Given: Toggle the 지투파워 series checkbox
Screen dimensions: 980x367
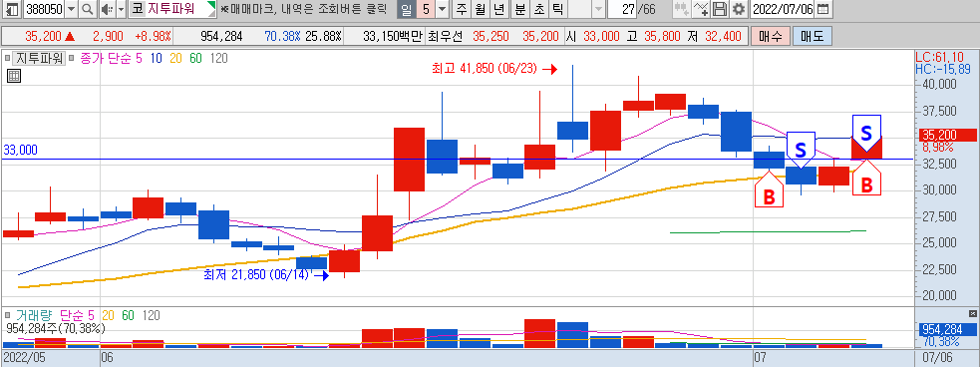Looking at the screenshot, I should click(x=9, y=58).
